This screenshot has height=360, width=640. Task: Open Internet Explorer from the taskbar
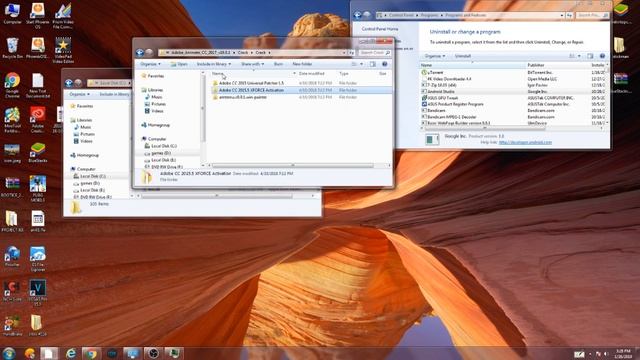[71, 353]
